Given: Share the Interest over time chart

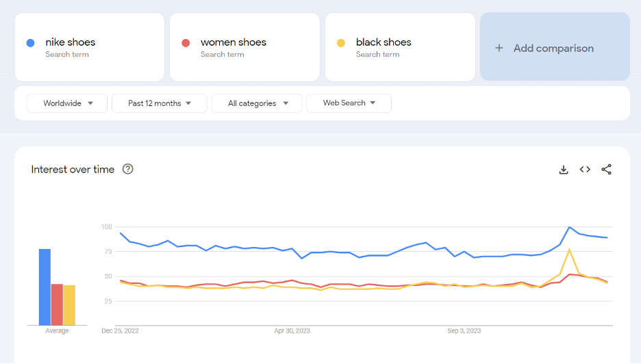Looking at the screenshot, I should point(606,170).
